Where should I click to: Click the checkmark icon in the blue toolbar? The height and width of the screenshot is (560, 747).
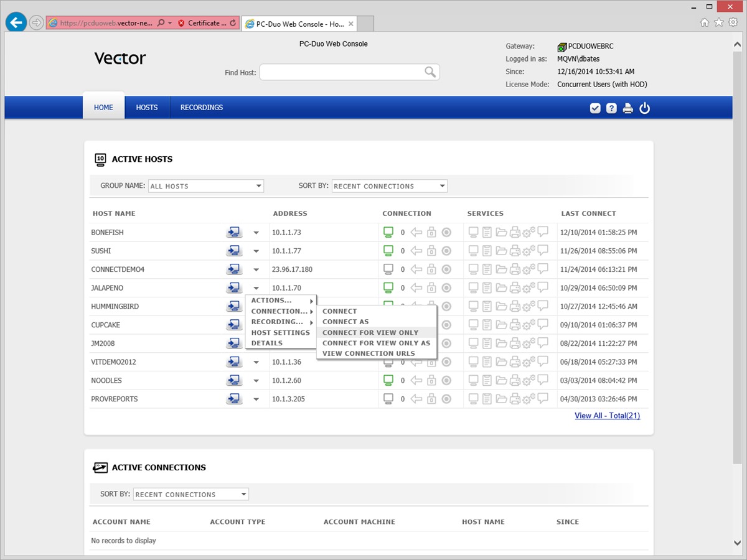click(595, 108)
